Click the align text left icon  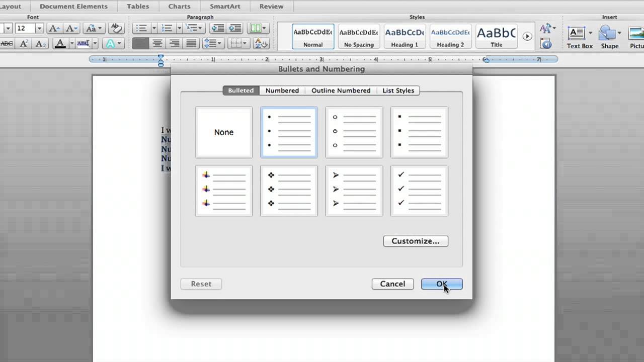pyautogui.click(x=140, y=44)
